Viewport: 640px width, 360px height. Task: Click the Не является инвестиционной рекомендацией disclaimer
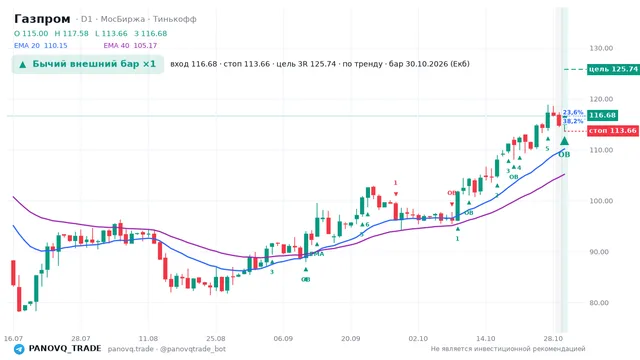[508, 349]
